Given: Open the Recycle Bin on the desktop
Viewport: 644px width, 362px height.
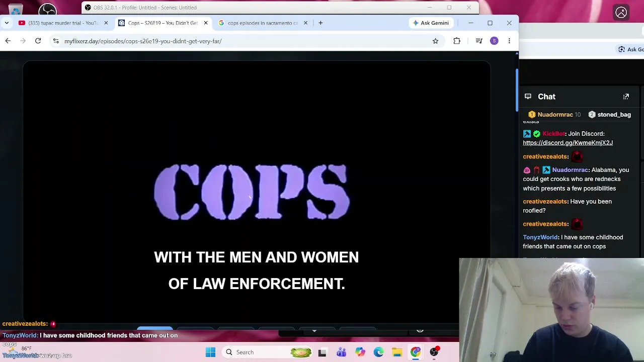Looking at the screenshot, I should point(15,9).
